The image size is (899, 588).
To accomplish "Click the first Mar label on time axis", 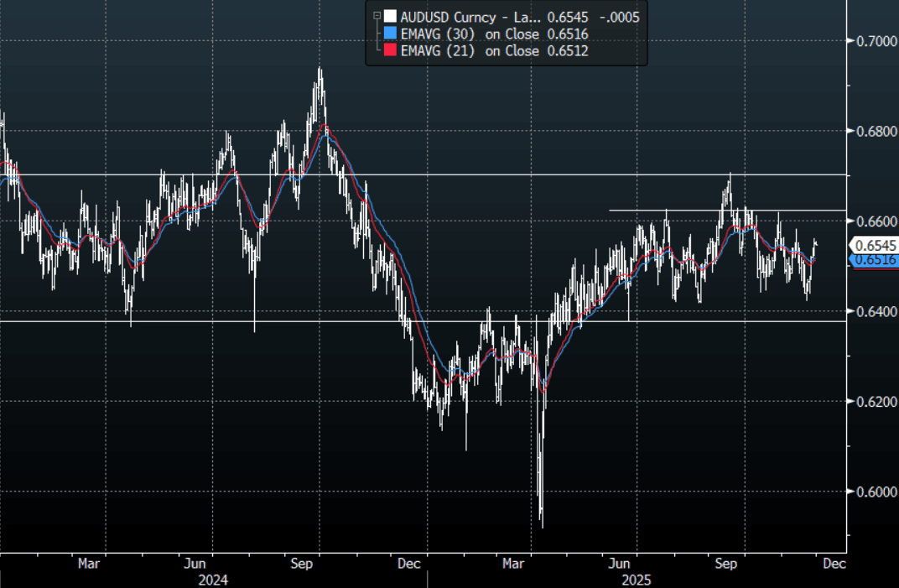I will pyautogui.click(x=89, y=564).
